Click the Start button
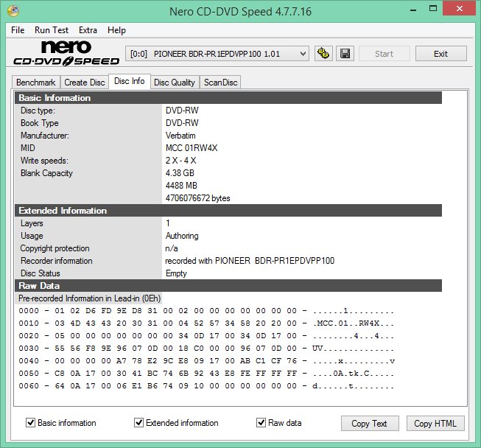Screen dimensions: 481x448 coord(384,54)
